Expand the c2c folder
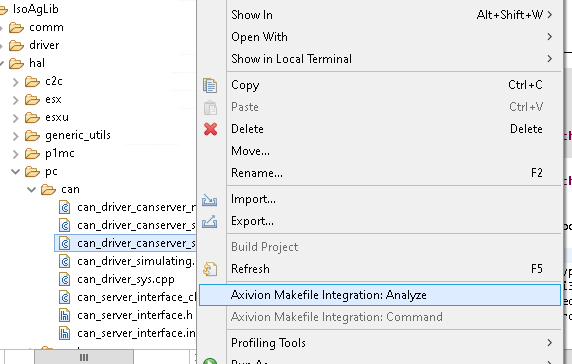 [15, 82]
